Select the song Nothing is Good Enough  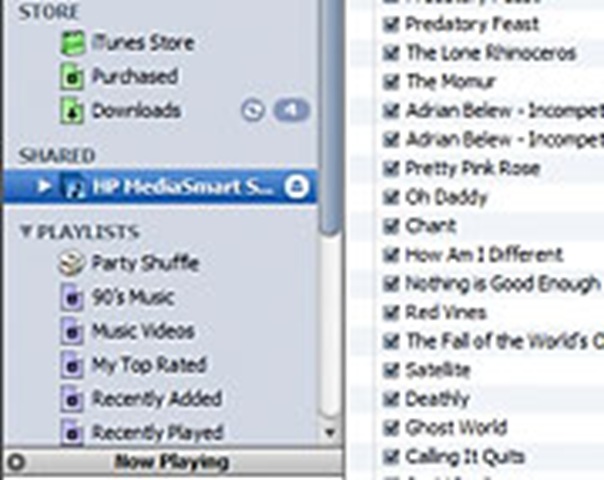(503, 284)
